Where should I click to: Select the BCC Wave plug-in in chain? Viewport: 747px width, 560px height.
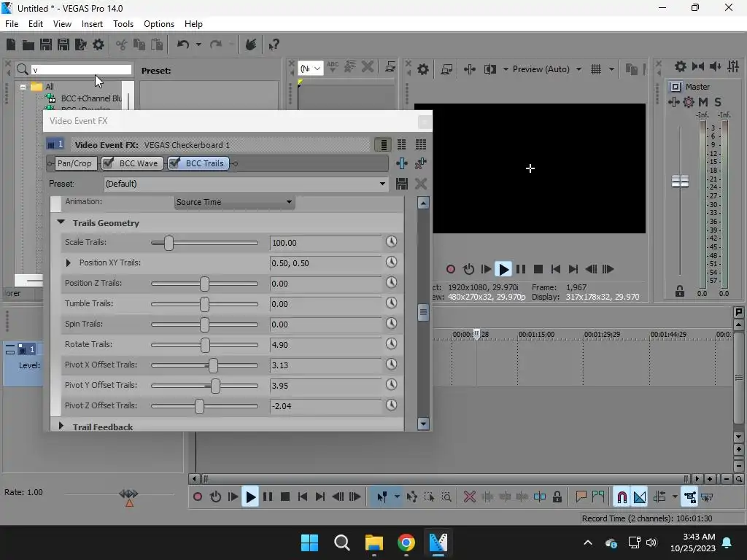pos(138,163)
